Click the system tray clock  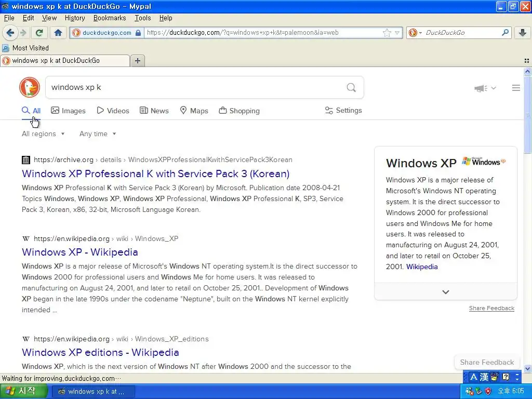pyautogui.click(x=511, y=391)
